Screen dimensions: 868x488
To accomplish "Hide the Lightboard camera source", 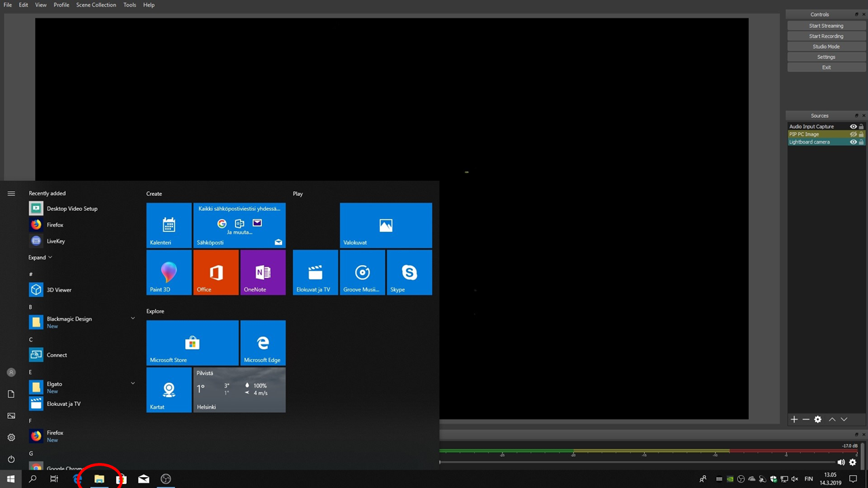I will (x=853, y=142).
